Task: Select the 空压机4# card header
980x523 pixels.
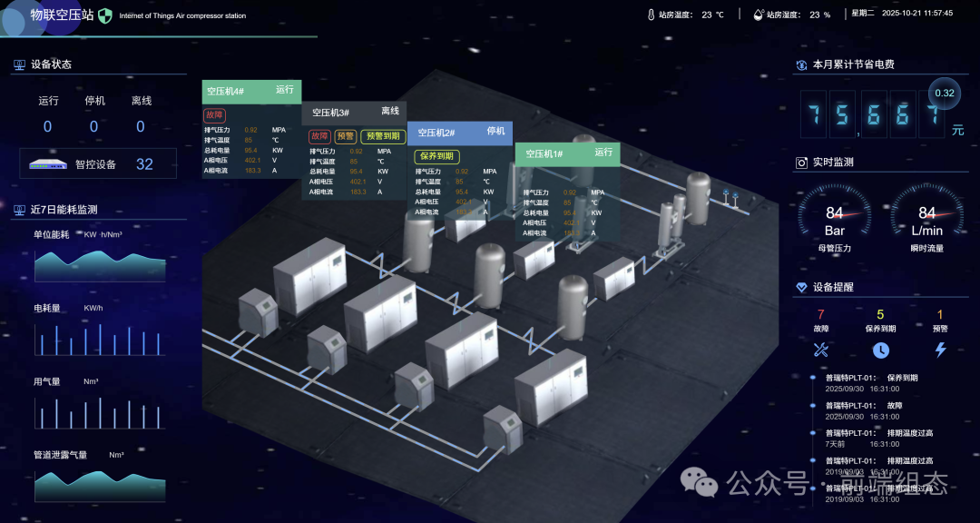Action: pyautogui.click(x=251, y=92)
